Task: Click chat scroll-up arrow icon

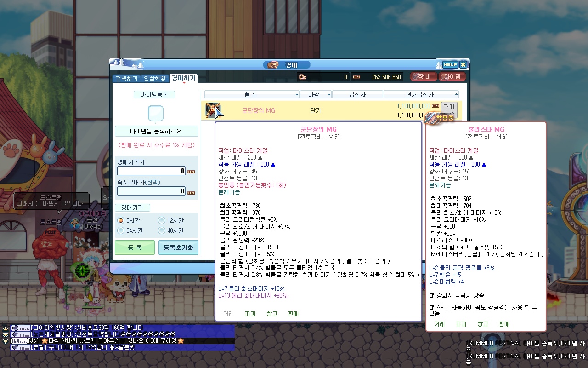Action: [x=6, y=328]
